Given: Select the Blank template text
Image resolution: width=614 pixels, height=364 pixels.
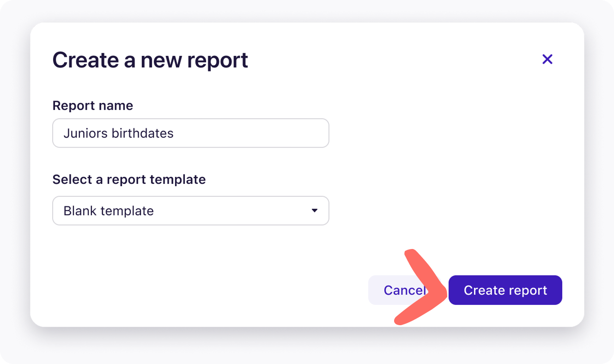Looking at the screenshot, I should pos(109,211).
